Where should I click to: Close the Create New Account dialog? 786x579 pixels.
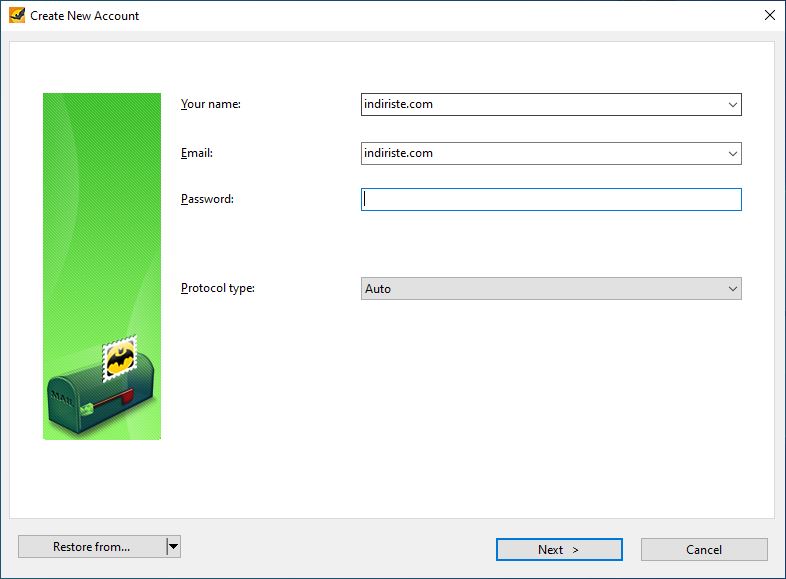[x=769, y=16]
